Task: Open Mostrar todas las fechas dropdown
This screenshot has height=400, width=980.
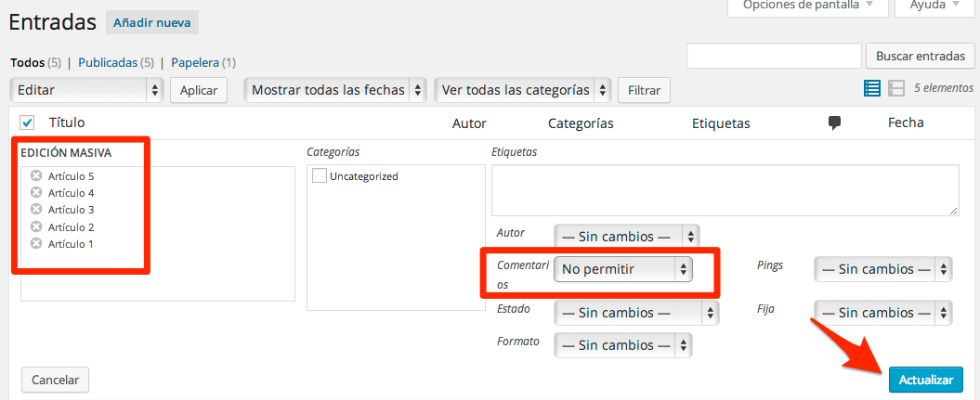Action: tap(335, 90)
